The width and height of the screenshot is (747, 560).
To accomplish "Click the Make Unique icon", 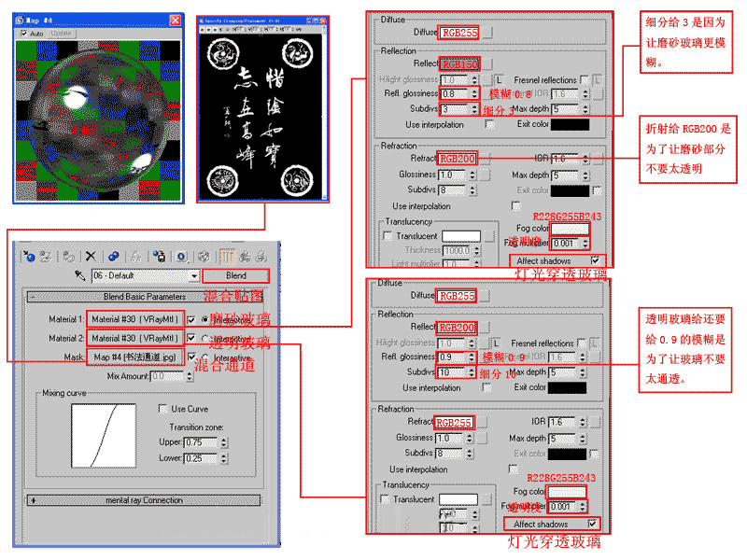I will [x=135, y=257].
